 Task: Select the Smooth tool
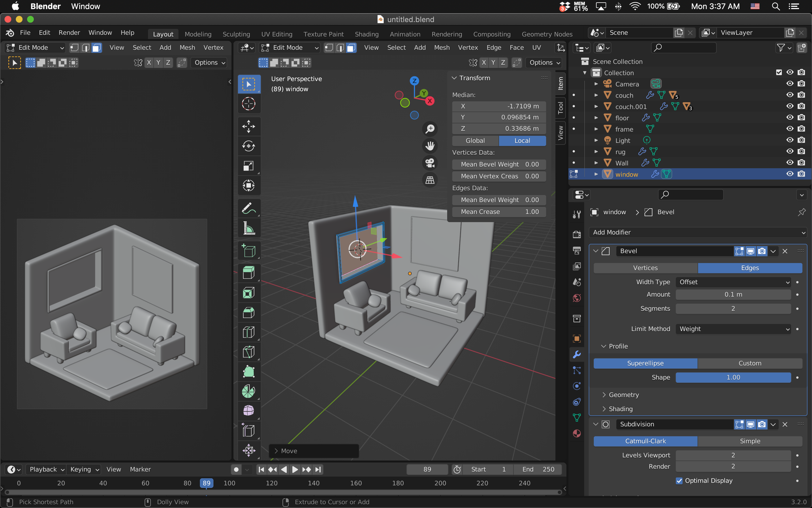click(249, 411)
